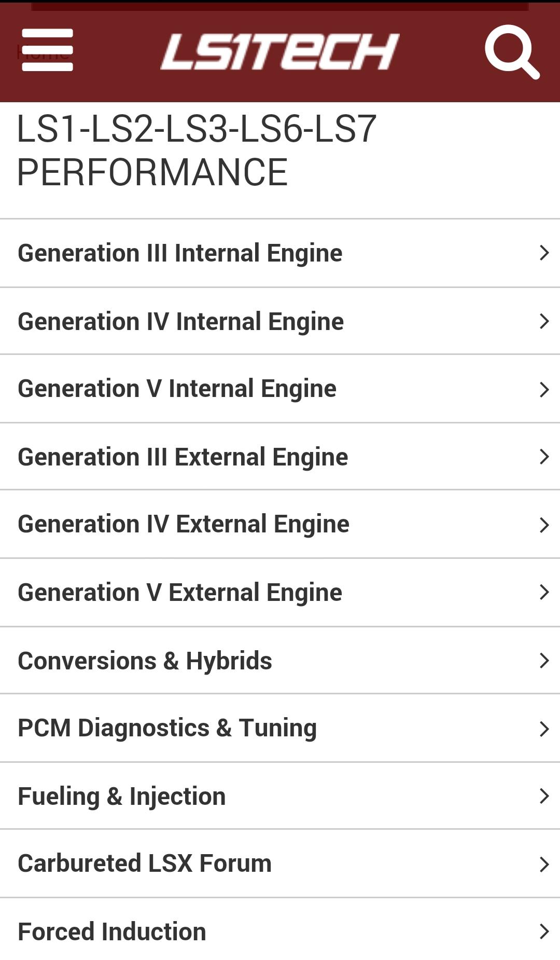Click the LS1Tech logo
Image resolution: width=560 pixels, height=960 pixels.
click(x=280, y=51)
